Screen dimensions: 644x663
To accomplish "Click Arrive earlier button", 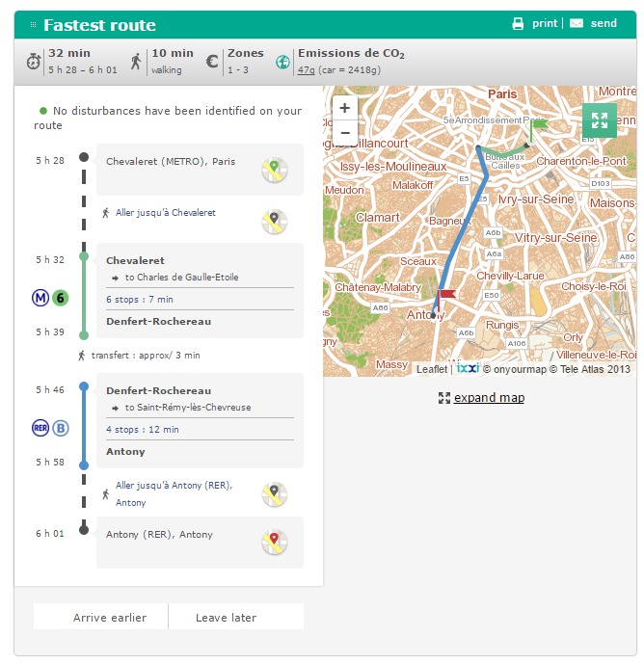I will (x=110, y=617).
